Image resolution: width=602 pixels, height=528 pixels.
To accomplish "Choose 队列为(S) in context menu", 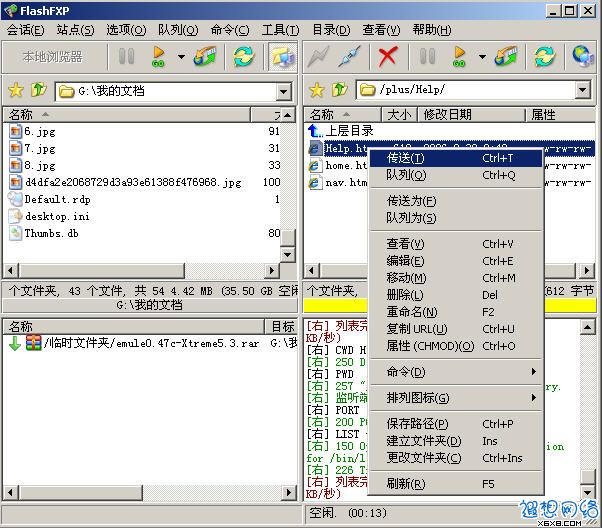I will (456, 218).
